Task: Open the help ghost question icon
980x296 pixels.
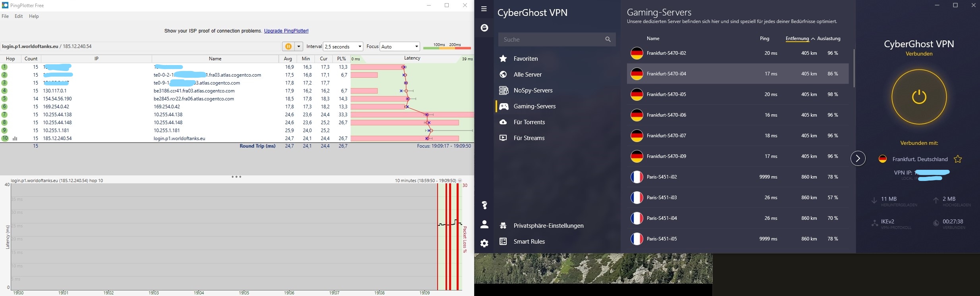Action: pos(484,205)
